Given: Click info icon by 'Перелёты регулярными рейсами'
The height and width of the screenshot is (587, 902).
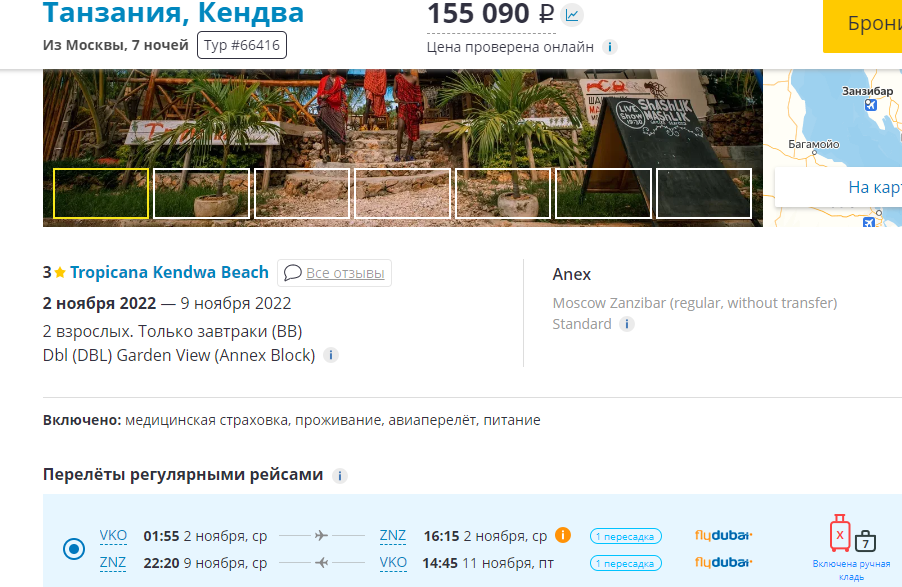Looking at the screenshot, I should click(x=339, y=476).
